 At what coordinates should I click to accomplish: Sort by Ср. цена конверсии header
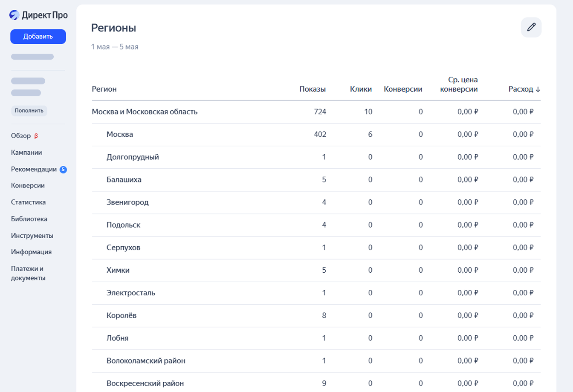[x=459, y=84]
